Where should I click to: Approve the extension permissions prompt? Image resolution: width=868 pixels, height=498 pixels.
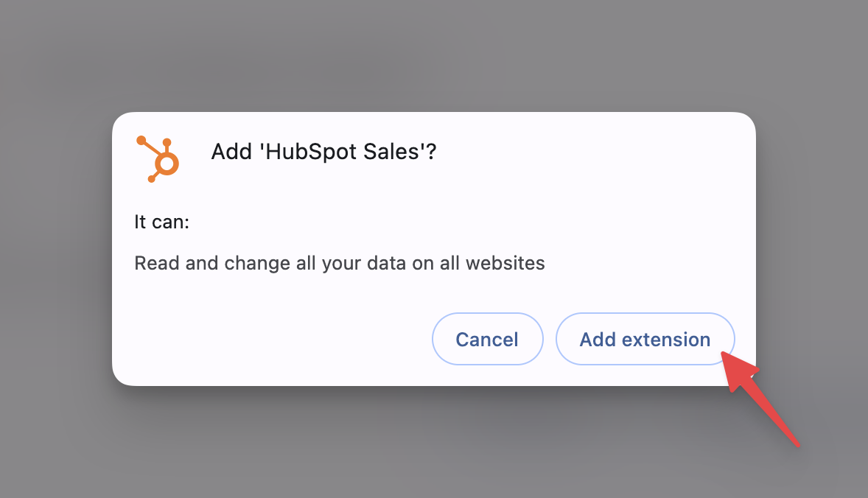pos(645,339)
